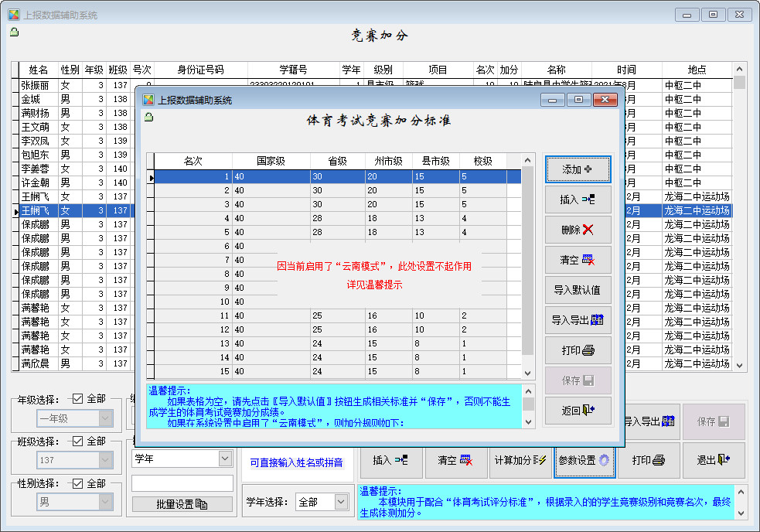The height and width of the screenshot is (532, 760).
Task: Click the 名次 column header in the dialog
Action: coord(193,161)
